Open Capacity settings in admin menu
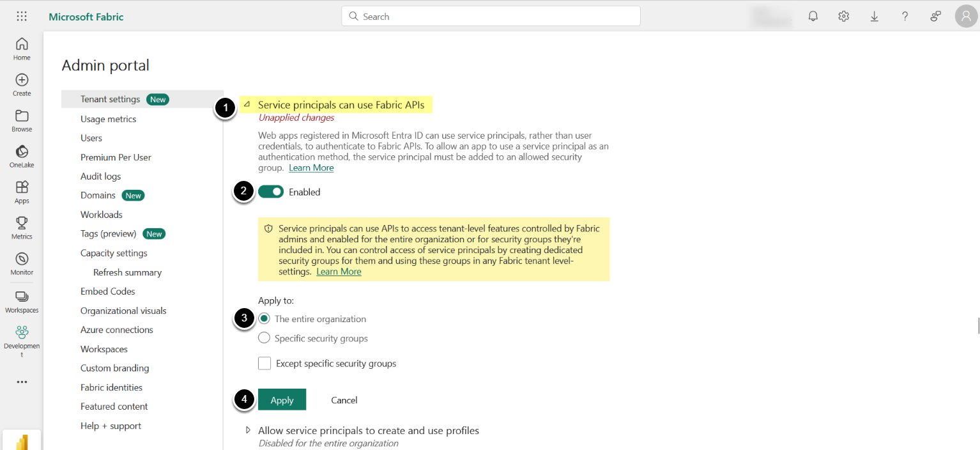Image resolution: width=980 pixels, height=450 pixels. pyautogui.click(x=114, y=253)
